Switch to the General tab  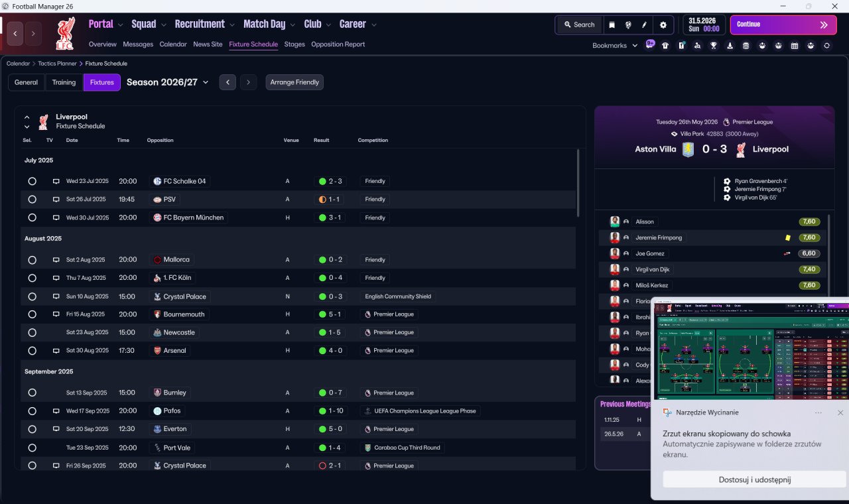pyautogui.click(x=27, y=82)
